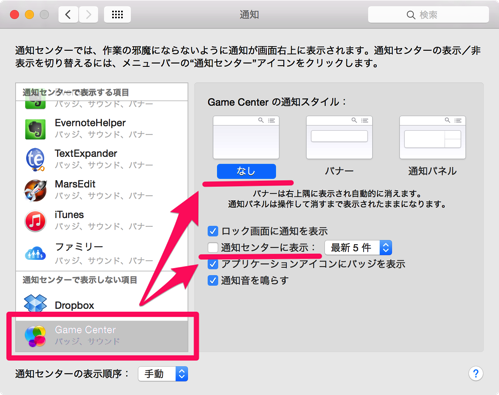Click the yellow minimize window button
499x395 pixels.
click(29, 15)
